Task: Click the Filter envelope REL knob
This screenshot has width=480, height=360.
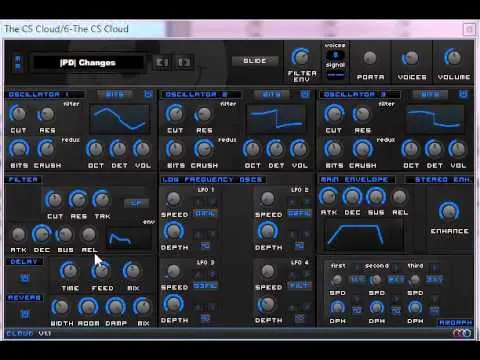Action: (x=89, y=234)
